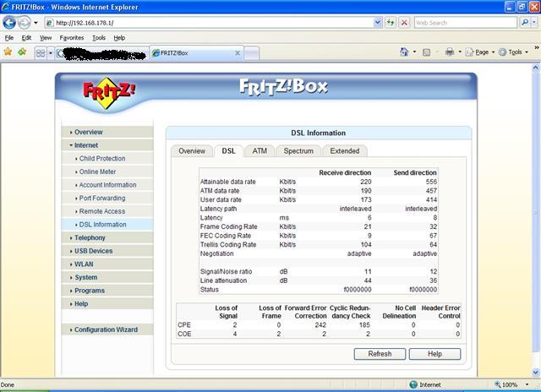Screen dimensions: 541x392
Task: Click the Internet zone status icon
Action: pos(413,384)
